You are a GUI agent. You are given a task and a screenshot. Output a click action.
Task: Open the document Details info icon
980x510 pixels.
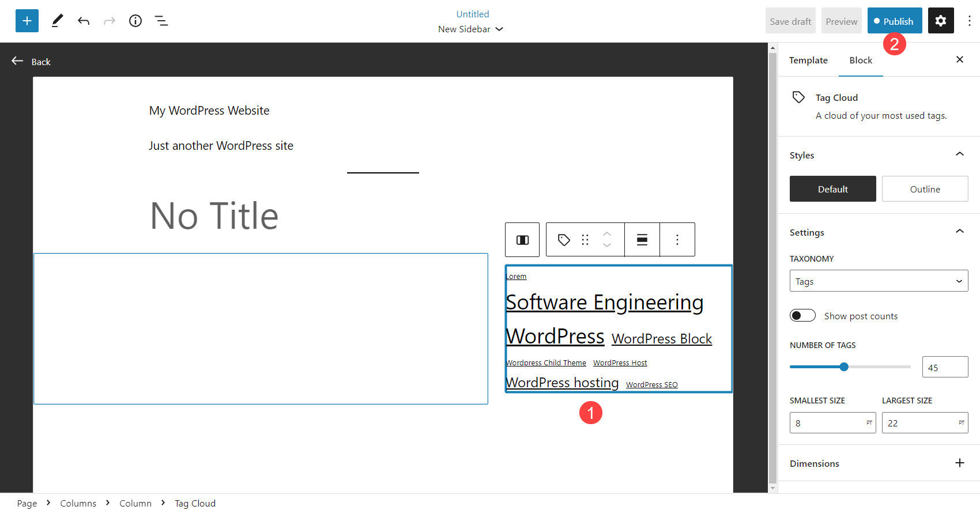pyautogui.click(x=135, y=21)
